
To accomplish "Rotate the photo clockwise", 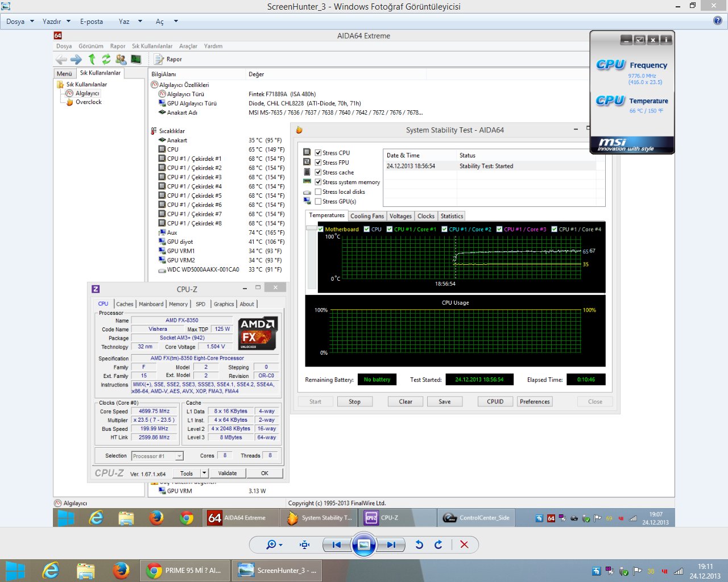I will (x=439, y=544).
